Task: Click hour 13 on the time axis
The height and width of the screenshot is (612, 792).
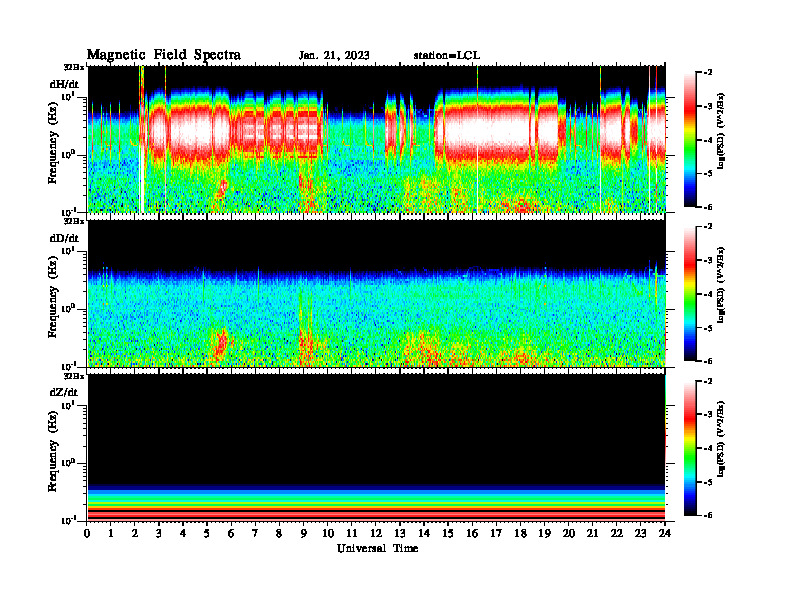Action: tap(400, 533)
